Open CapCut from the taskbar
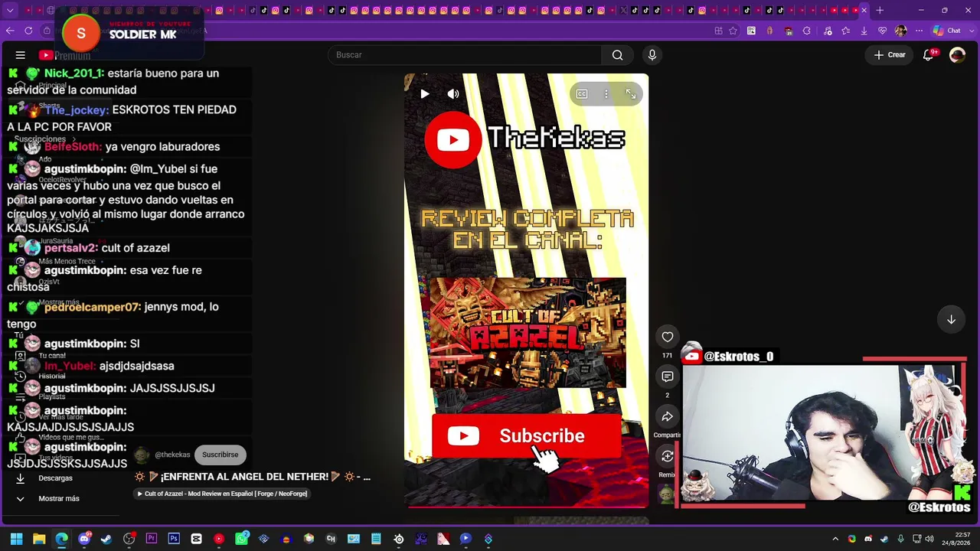 point(197,539)
